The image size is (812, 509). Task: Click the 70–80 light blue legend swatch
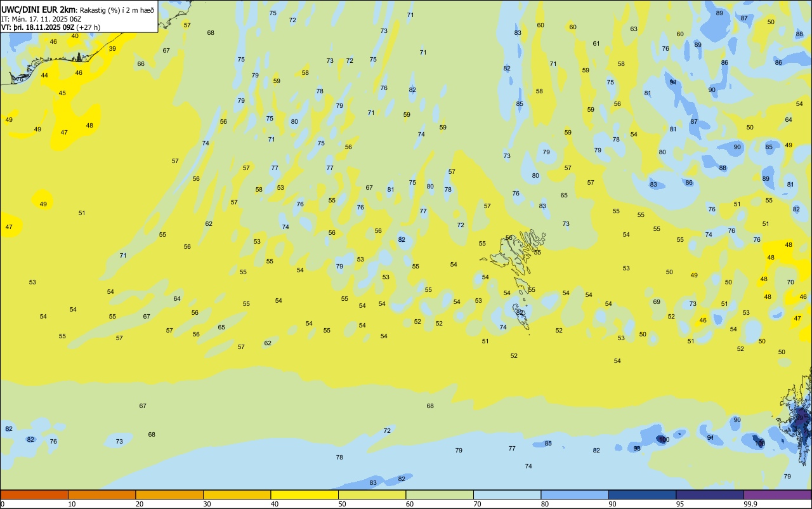pos(507,494)
